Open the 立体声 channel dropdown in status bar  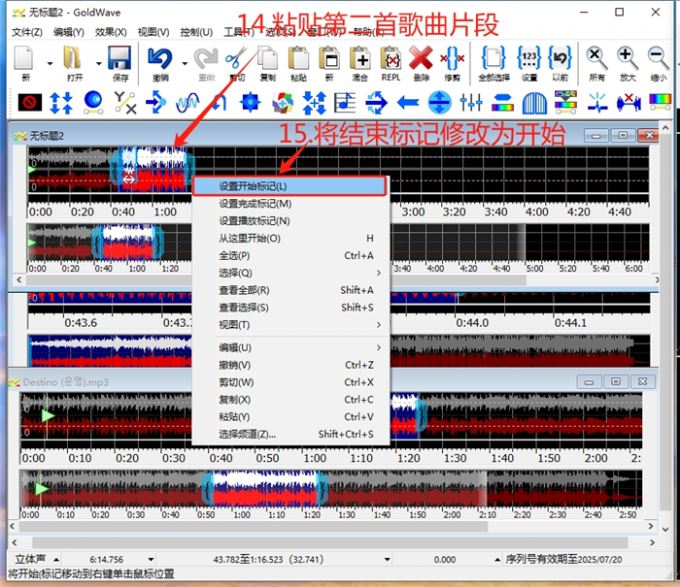pos(56,560)
